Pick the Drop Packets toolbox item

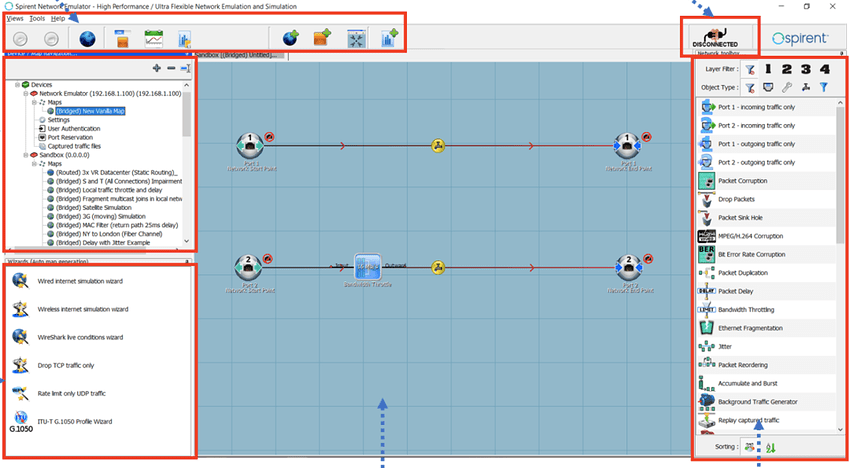pos(765,199)
